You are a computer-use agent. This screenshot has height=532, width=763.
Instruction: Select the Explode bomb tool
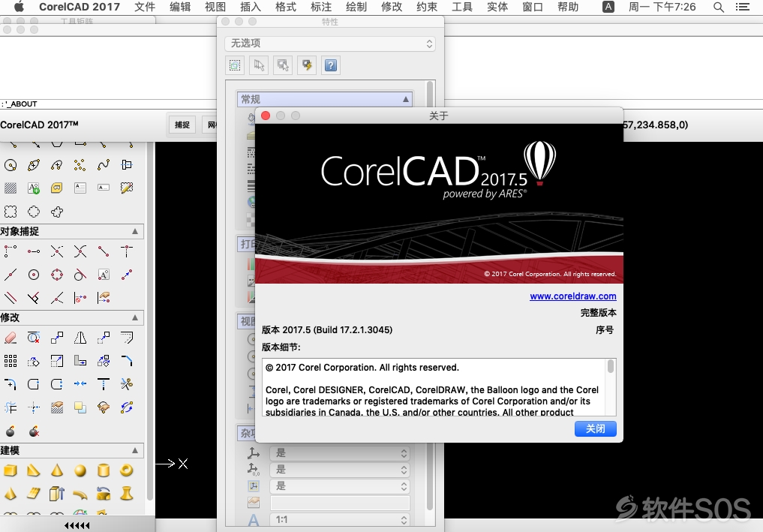11,431
